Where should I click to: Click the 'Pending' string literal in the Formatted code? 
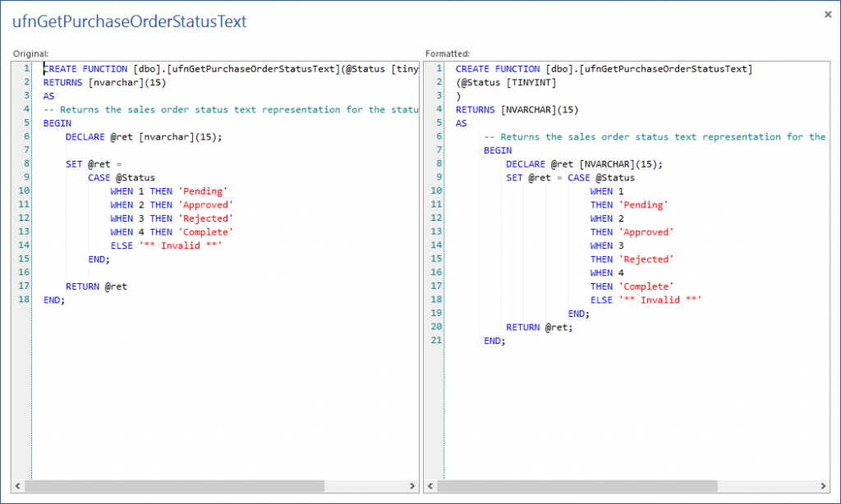[641, 204]
